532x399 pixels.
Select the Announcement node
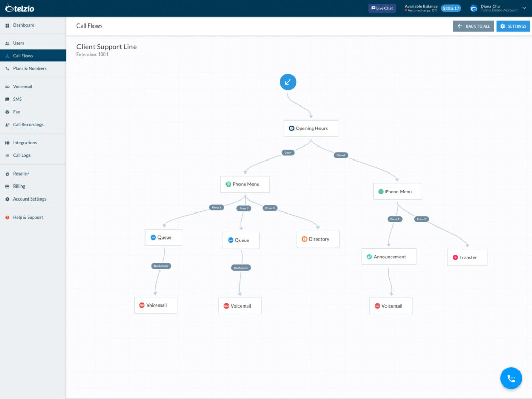(x=389, y=257)
